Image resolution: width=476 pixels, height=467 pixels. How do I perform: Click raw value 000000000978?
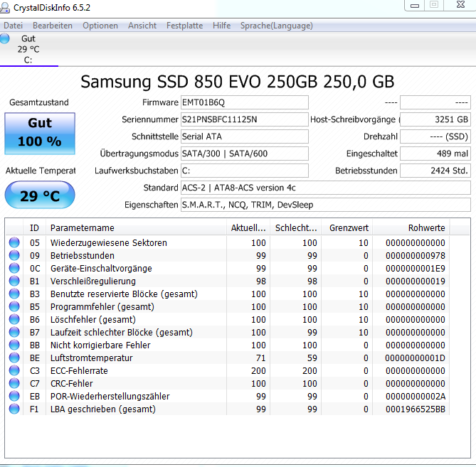416,256
